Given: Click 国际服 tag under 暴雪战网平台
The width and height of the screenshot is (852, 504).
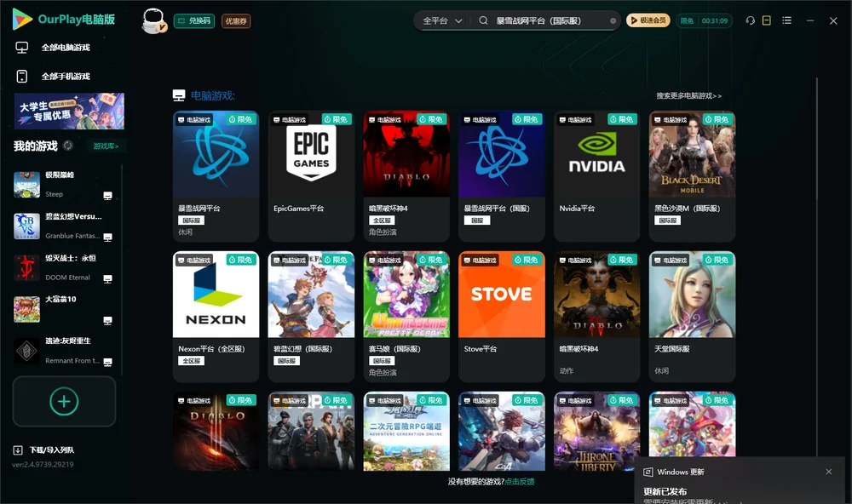Looking at the screenshot, I should [x=191, y=220].
